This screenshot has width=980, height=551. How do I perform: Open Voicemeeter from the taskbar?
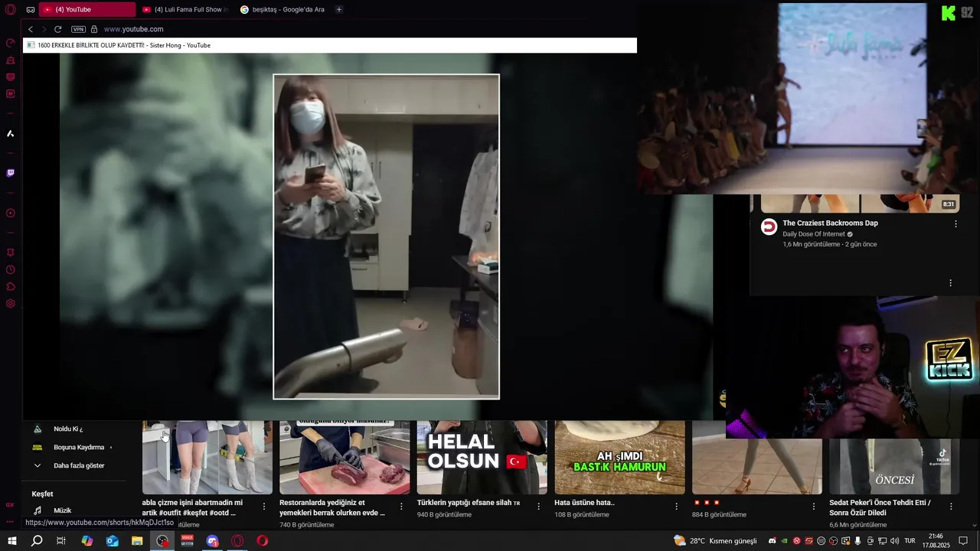(188, 541)
